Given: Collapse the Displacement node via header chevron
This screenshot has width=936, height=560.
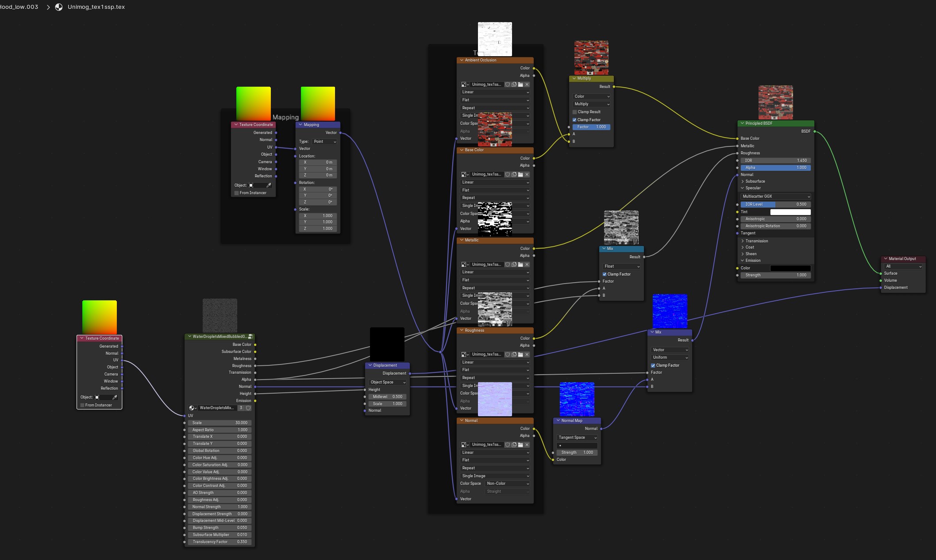Looking at the screenshot, I should click(x=370, y=365).
